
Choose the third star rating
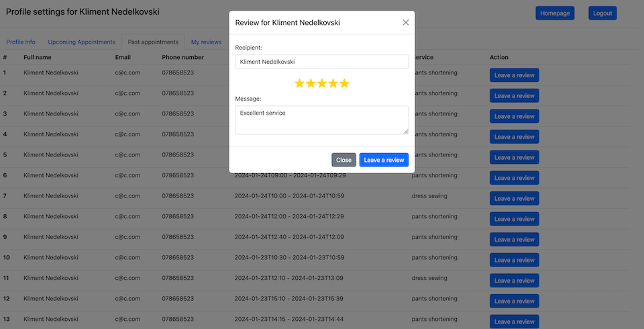pyautogui.click(x=322, y=83)
